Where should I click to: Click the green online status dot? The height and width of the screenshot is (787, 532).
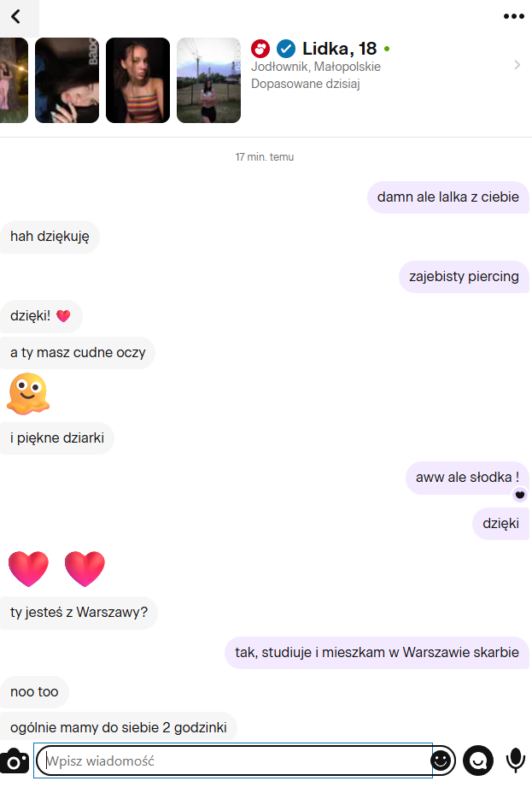point(387,49)
